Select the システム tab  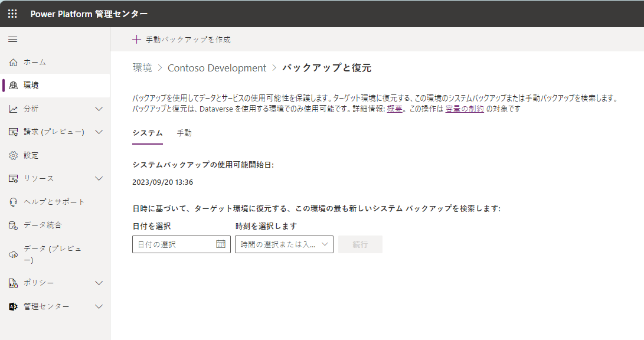coord(146,133)
